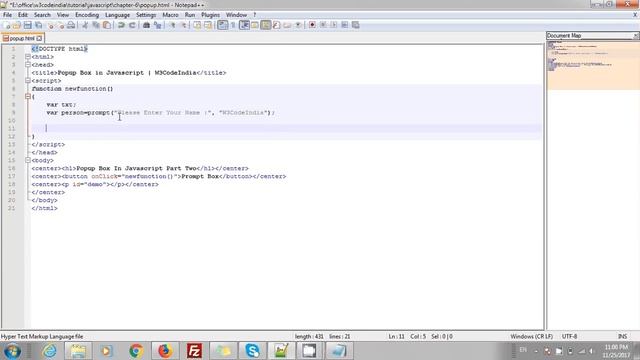This screenshot has width=640, height=360.
Task: Close the Document Map panel
Action: click(636, 36)
